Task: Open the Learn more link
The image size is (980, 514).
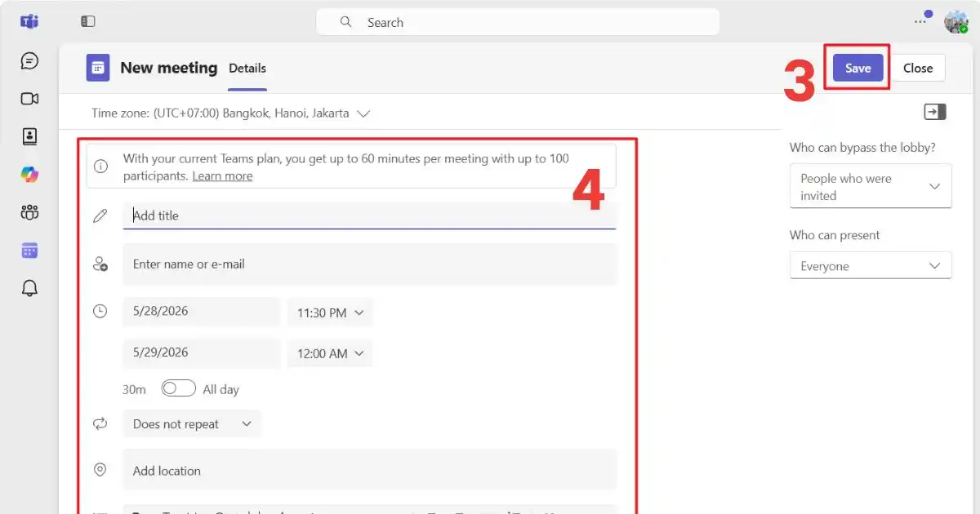Action: 222,176
